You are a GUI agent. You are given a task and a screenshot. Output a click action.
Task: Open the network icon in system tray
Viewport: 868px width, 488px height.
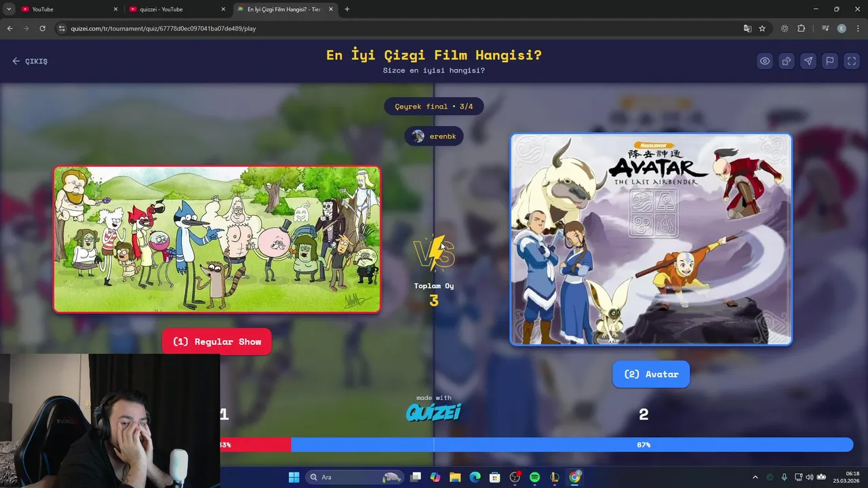797,477
